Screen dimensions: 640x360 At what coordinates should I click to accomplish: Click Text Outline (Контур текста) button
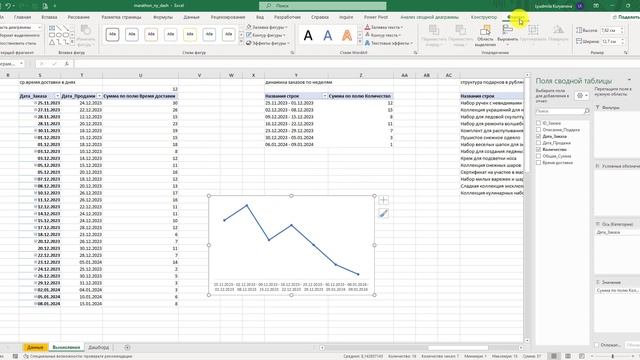383,35
